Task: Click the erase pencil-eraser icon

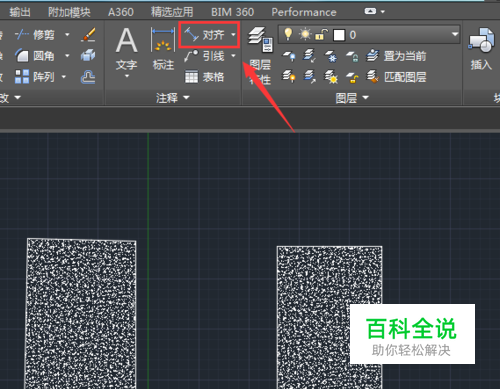Action: pos(88,35)
